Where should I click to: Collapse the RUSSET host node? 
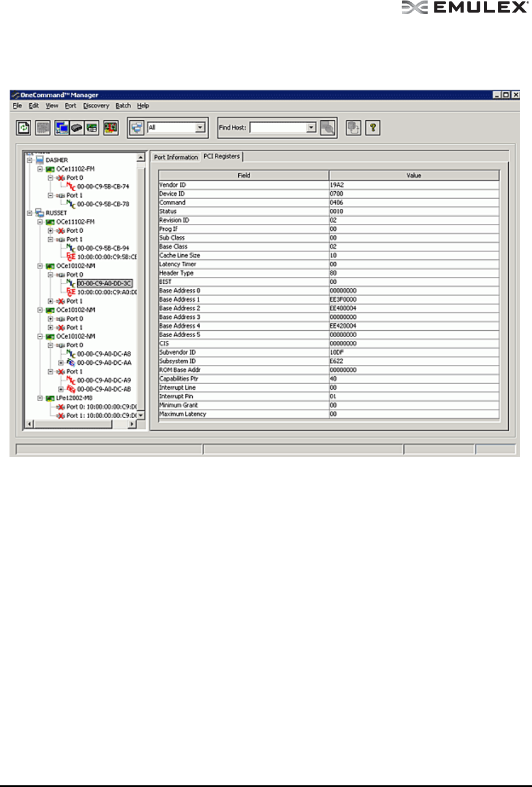click(x=29, y=213)
